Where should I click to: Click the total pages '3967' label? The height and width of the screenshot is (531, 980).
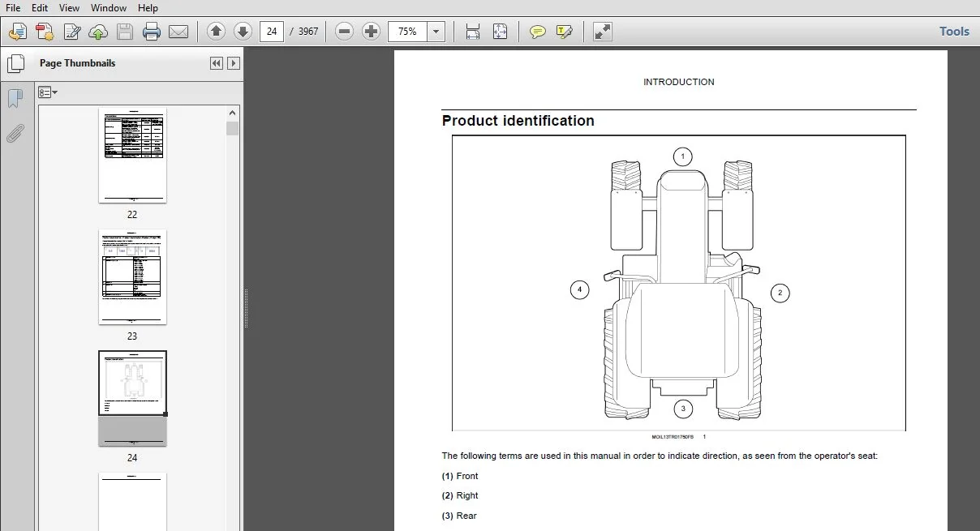pos(308,32)
